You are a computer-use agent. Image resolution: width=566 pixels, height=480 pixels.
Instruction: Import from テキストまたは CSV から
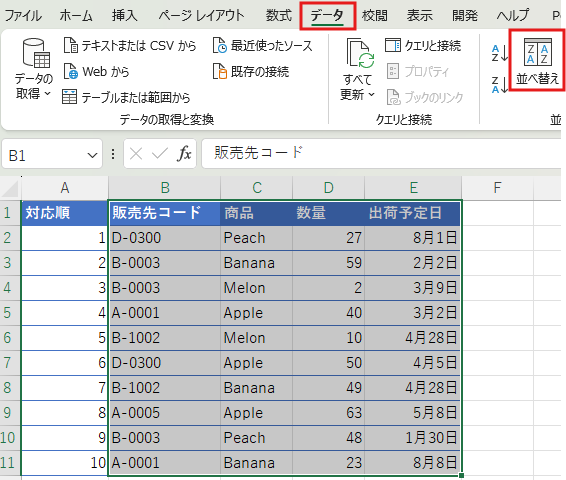130,46
